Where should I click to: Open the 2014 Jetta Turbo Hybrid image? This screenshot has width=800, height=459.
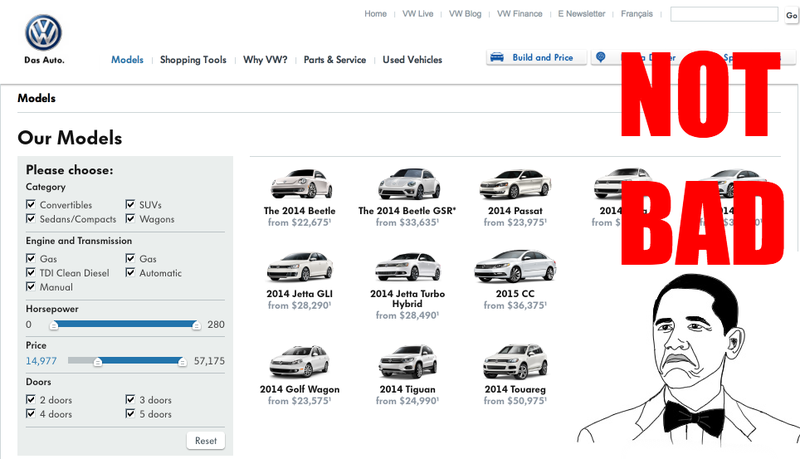pyautogui.click(x=408, y=267)
